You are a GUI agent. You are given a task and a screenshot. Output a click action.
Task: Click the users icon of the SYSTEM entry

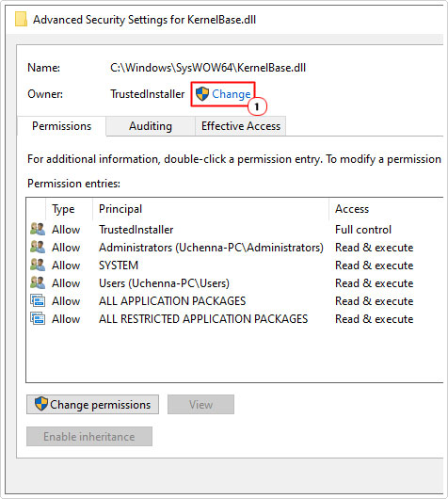(38, 265)
